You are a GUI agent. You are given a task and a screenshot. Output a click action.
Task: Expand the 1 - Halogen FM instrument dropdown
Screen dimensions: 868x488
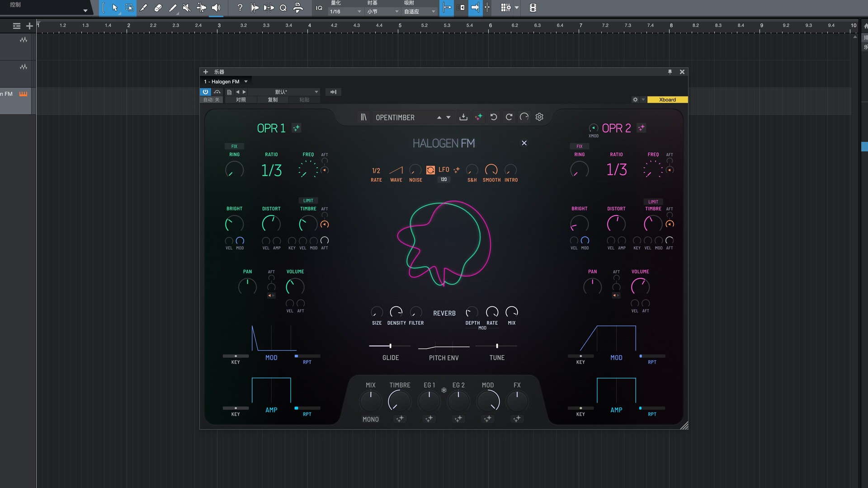point(246,82)
